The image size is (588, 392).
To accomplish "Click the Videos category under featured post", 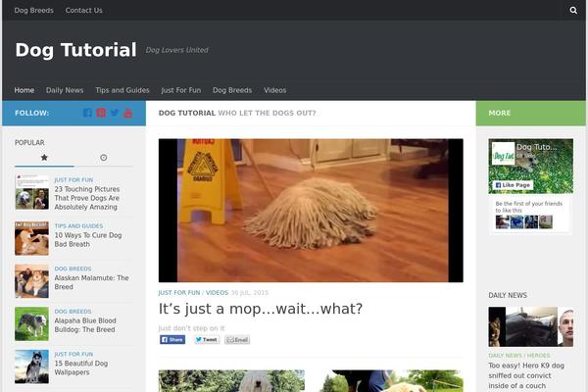I will click(x=217, y=293).
